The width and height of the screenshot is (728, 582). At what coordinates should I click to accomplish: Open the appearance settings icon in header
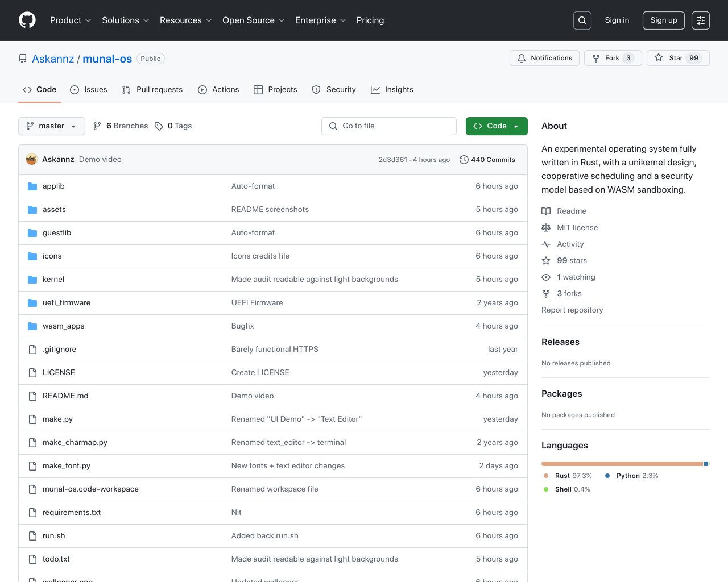[x=701, y=20]
